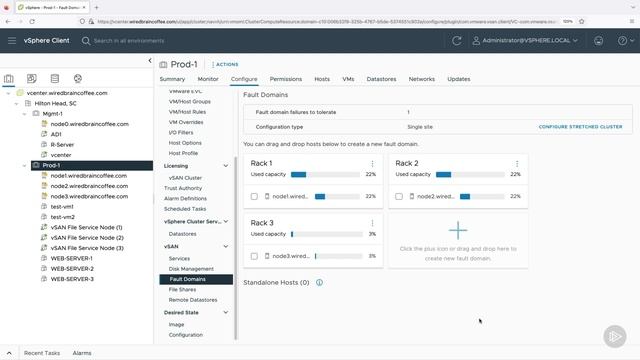Select the VMs and Templates inventory icon
640x360 pixels.
tap(31, 78)
